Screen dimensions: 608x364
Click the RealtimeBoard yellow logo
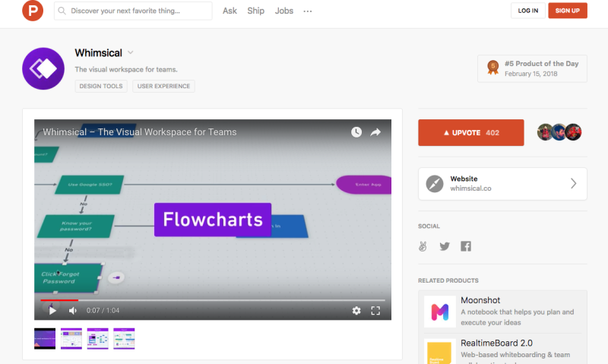pyautogui.click(x=440, y=352)
